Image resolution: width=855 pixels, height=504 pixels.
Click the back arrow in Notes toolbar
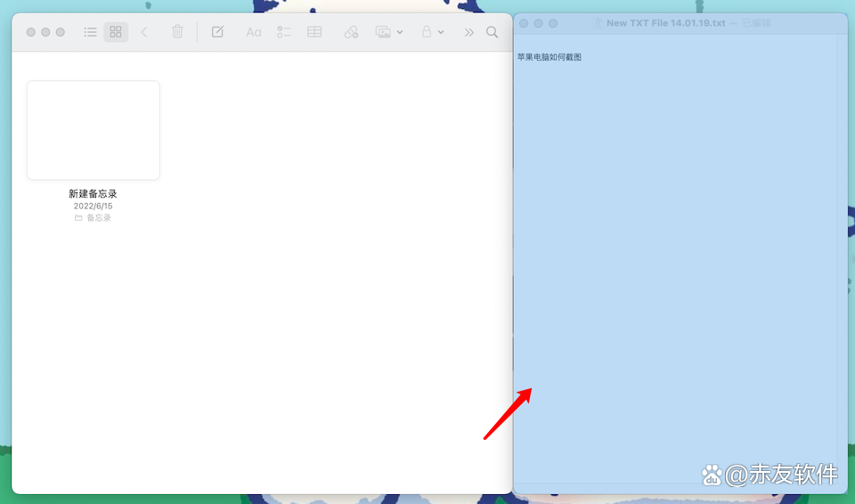[144, 32]
